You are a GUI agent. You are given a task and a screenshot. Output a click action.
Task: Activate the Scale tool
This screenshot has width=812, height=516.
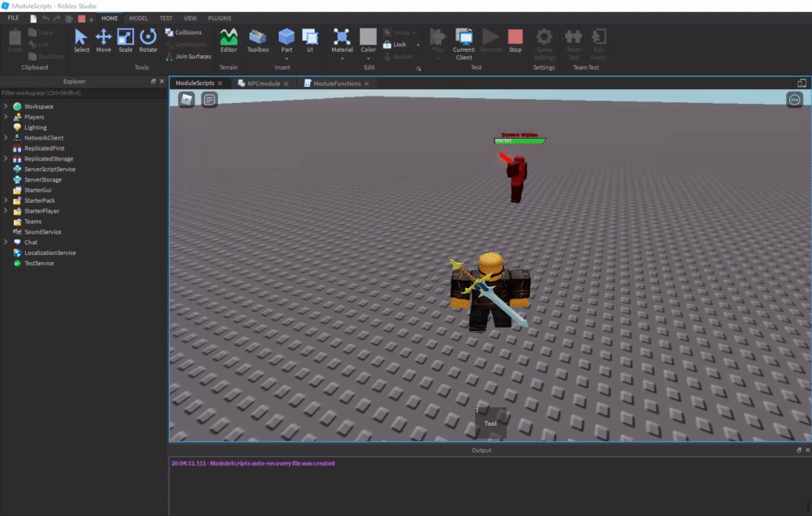[125, 41]
